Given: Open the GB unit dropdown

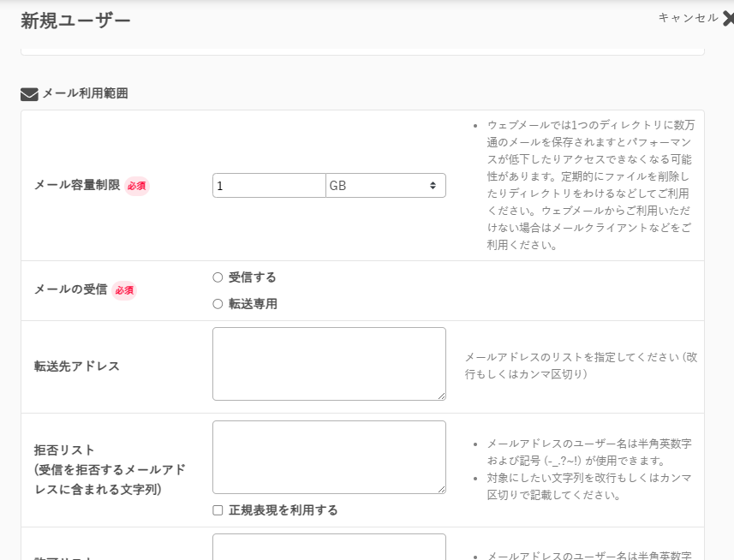Looking at the screenshot, I should (x=385, y=186).
